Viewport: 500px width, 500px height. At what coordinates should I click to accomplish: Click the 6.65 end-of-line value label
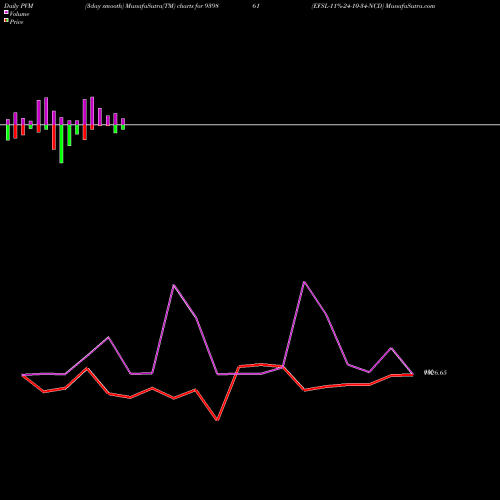[x=435, y=373]
